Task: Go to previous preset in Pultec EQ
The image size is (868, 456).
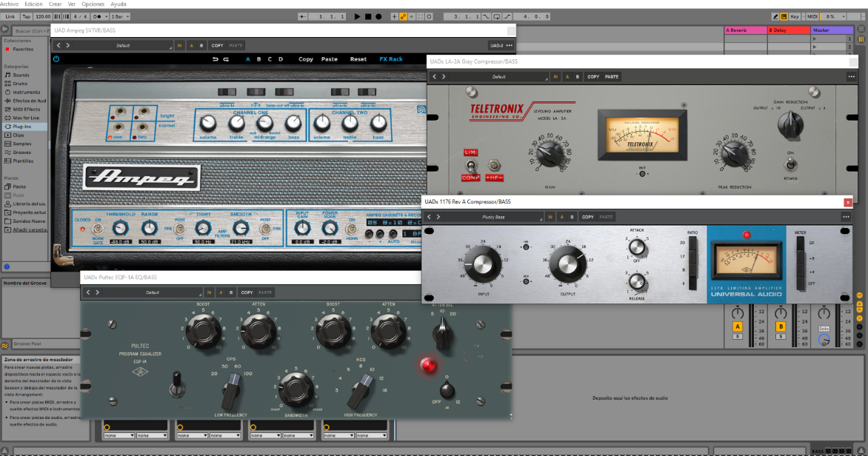Action: pyautogui.click(x=89, y=292)
